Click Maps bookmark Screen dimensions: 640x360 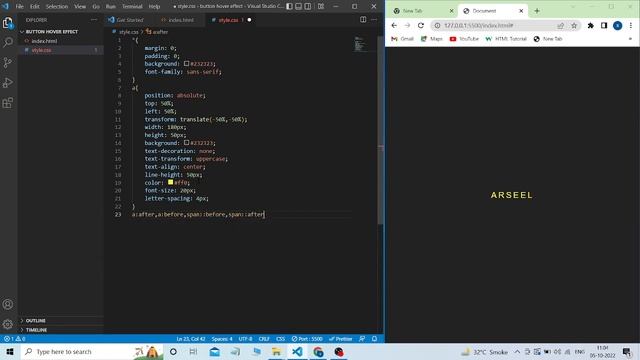tap(431, 39)
